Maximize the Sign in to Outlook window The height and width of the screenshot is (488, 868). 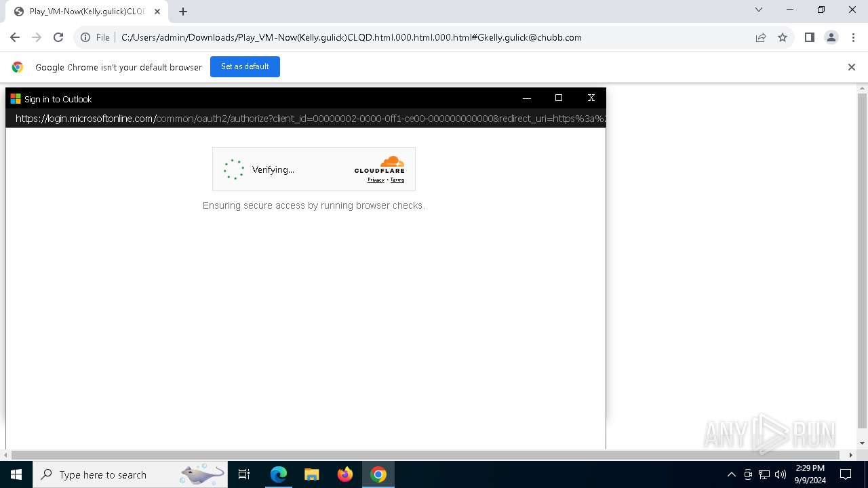coord(559,98)
